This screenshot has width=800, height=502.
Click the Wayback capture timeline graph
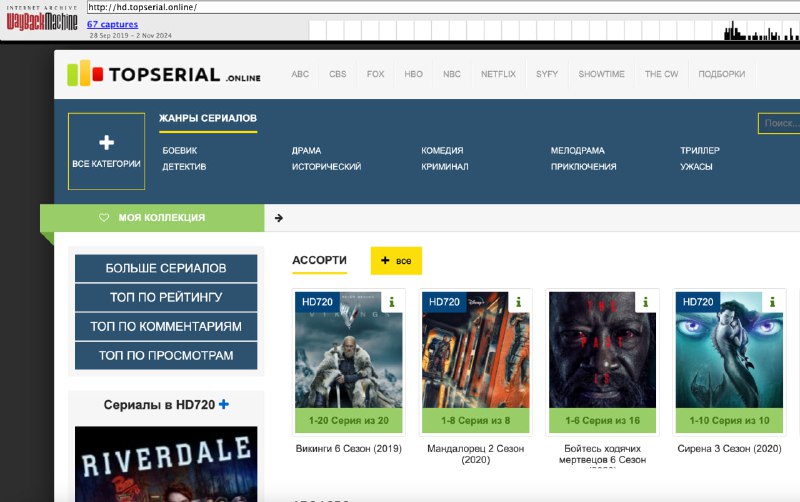coord(554,30)
